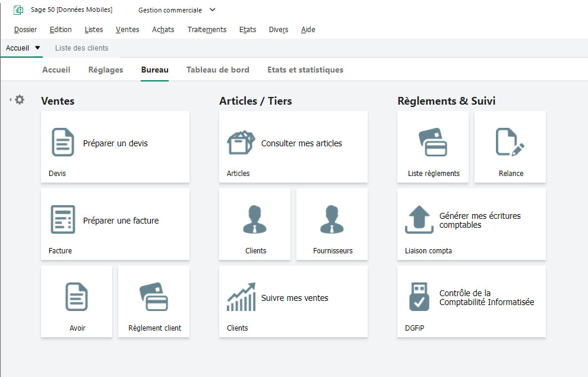Click the Relance document pencil icon

click(x=510, y=142)
